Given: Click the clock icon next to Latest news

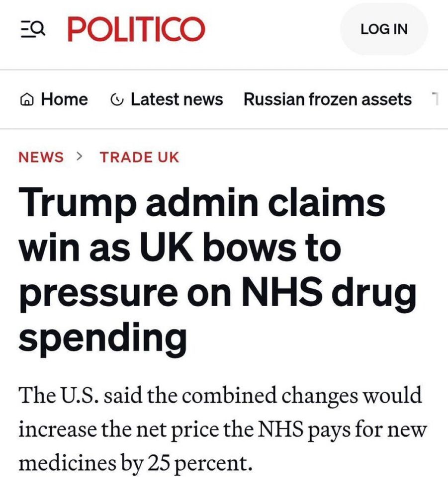Looking at the screenshot, I should [x=118, y=99].
